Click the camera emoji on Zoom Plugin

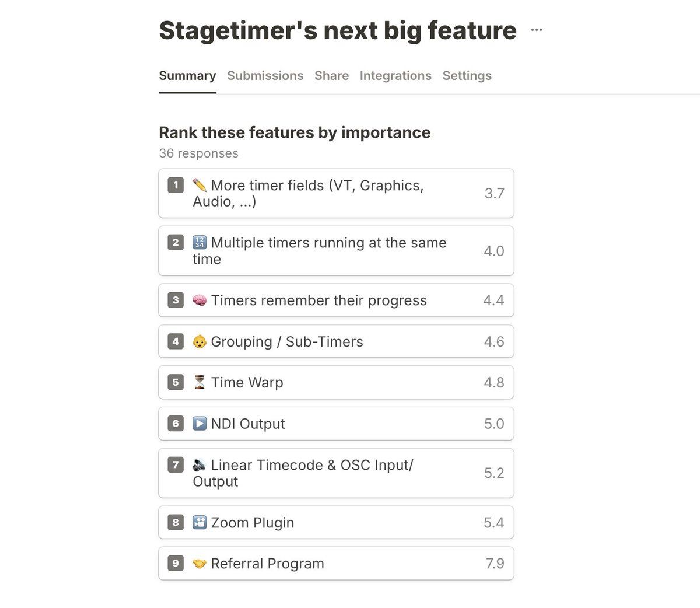pos(199,522)
